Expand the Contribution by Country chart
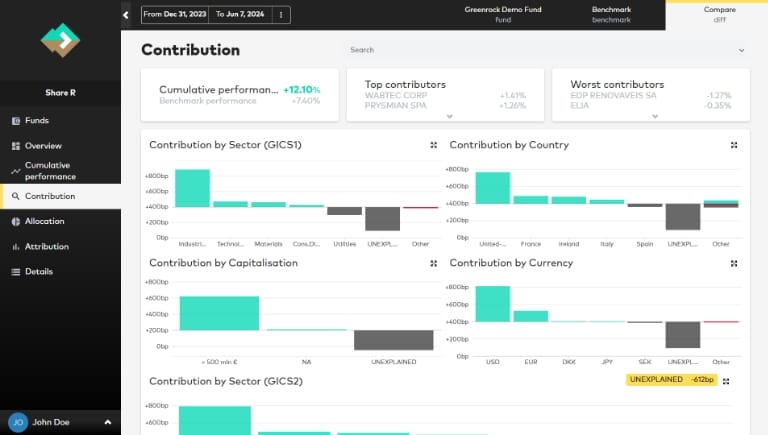The height and width of the screenshot is (435, 768). click(734, 145)
